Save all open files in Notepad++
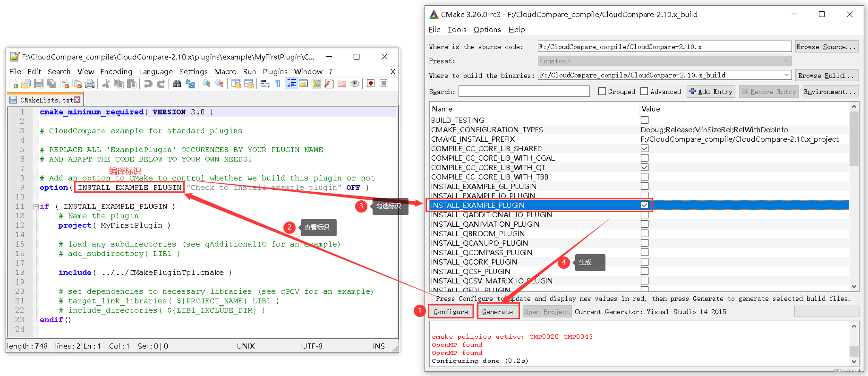This screenshot has width=868, height=376. (51, 84)
